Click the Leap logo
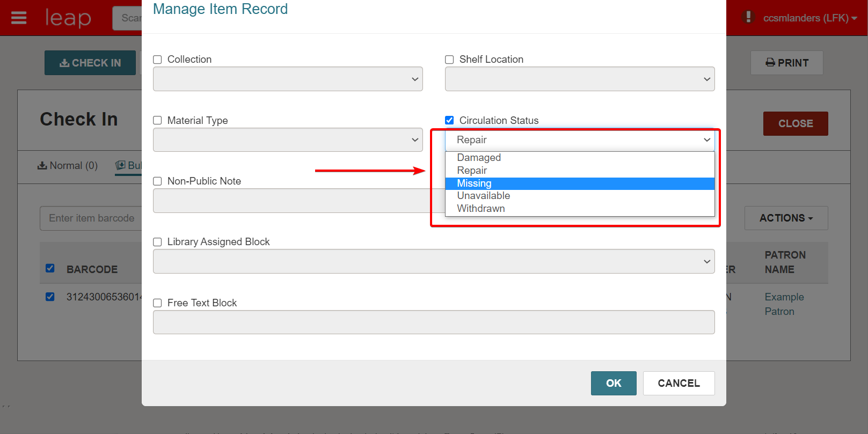This screenshot has width=868, height=434. [x=68, y=18]
